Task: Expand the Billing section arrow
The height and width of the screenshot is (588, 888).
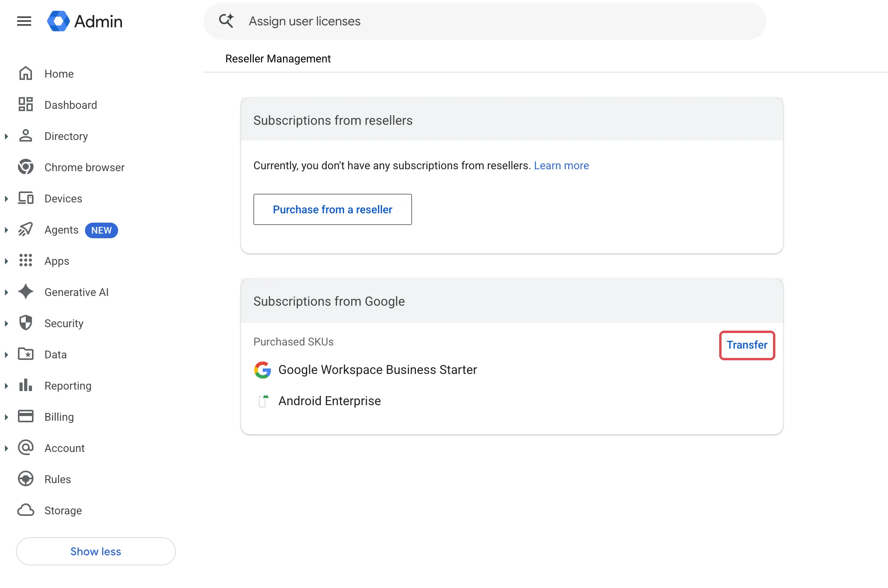Action: 6,417
